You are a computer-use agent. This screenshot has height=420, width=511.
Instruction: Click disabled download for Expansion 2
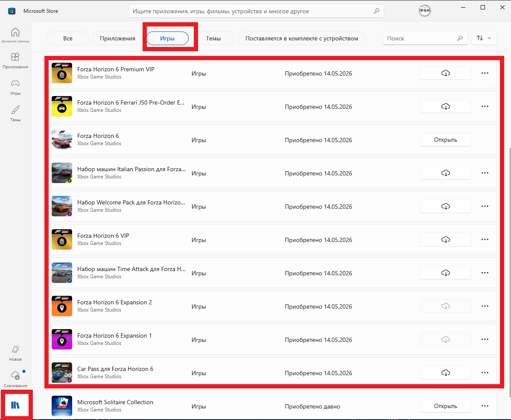446,306
